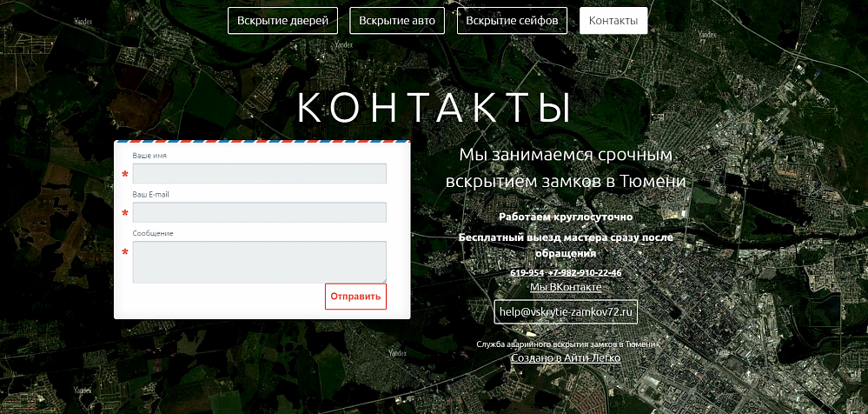Click the Ваш E-mail field label
868x414 pixels.
(x=151, y=195)
